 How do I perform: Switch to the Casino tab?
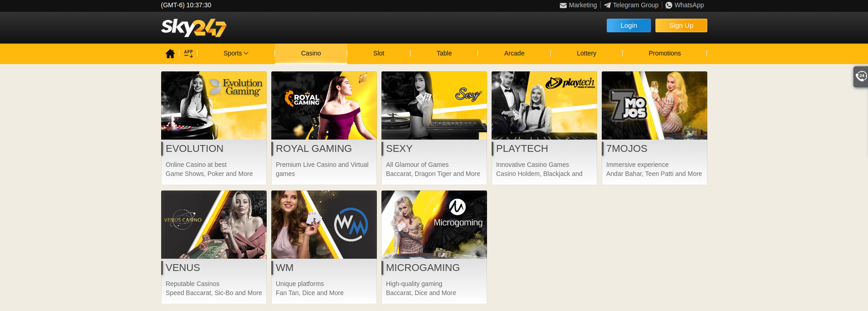click(311, 53)
